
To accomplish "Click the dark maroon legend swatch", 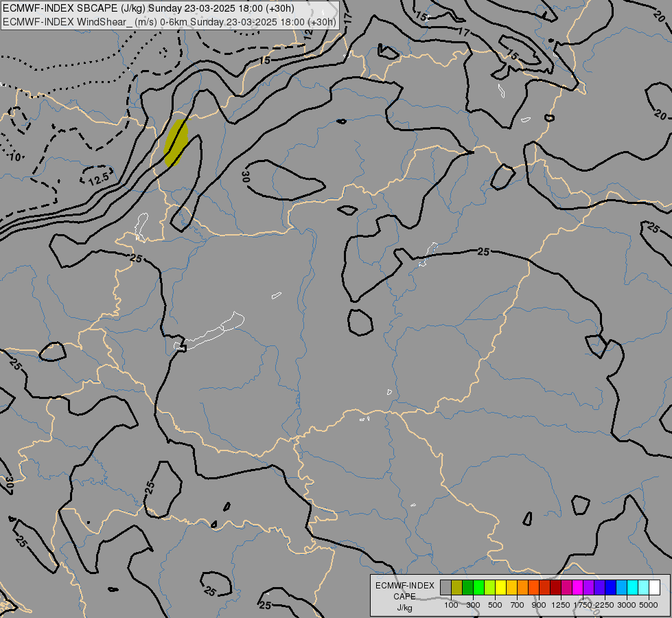I will (x=556, y=588).
